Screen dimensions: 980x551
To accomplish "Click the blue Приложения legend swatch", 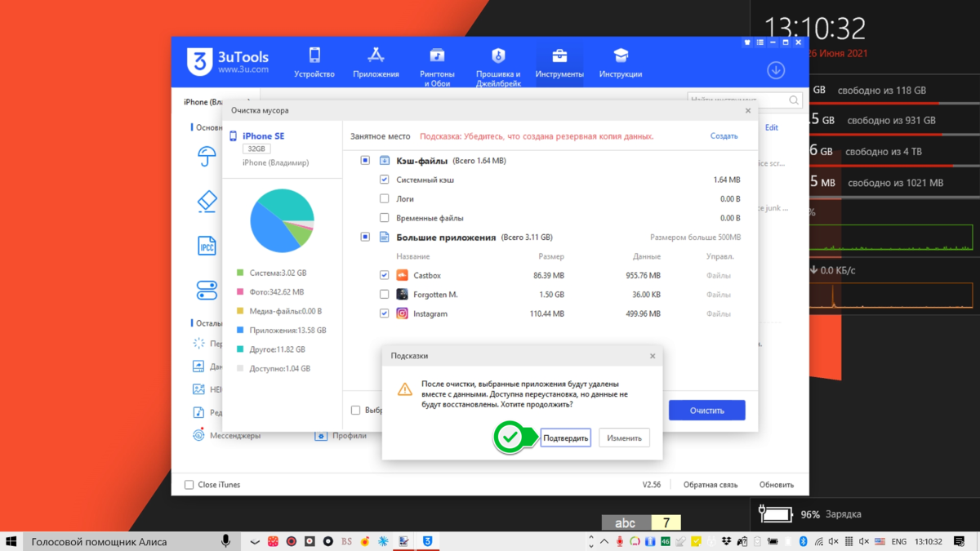I will 240,330.
